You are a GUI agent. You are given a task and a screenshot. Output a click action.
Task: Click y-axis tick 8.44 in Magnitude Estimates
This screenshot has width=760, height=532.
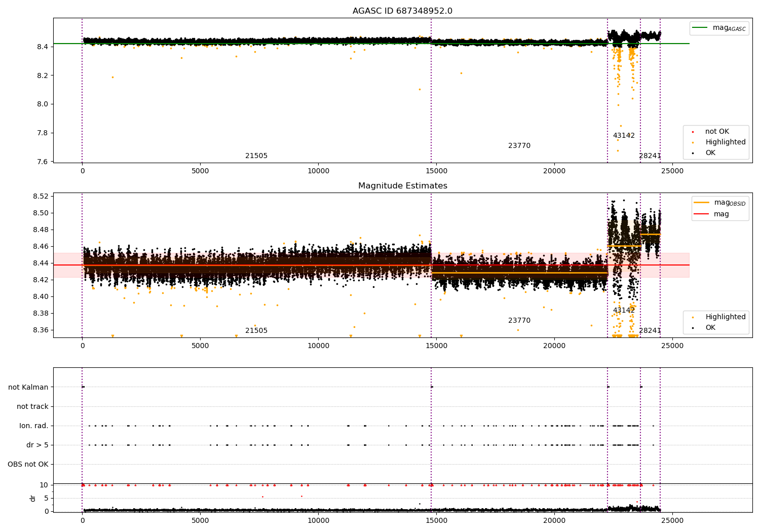click(40, 263)
